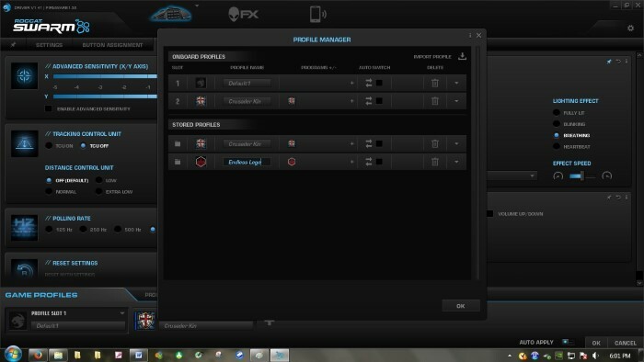The image size is (644, 362).
Task: Enable advanced sensitivity checkbox
Action: coord(49,108)
